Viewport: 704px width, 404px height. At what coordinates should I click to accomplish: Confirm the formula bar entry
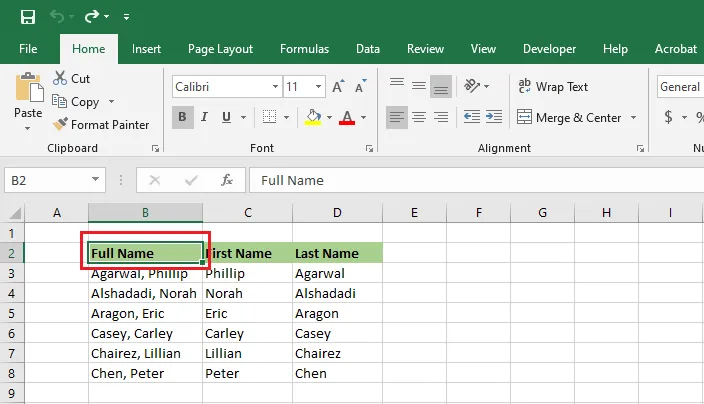pos(191,180)
